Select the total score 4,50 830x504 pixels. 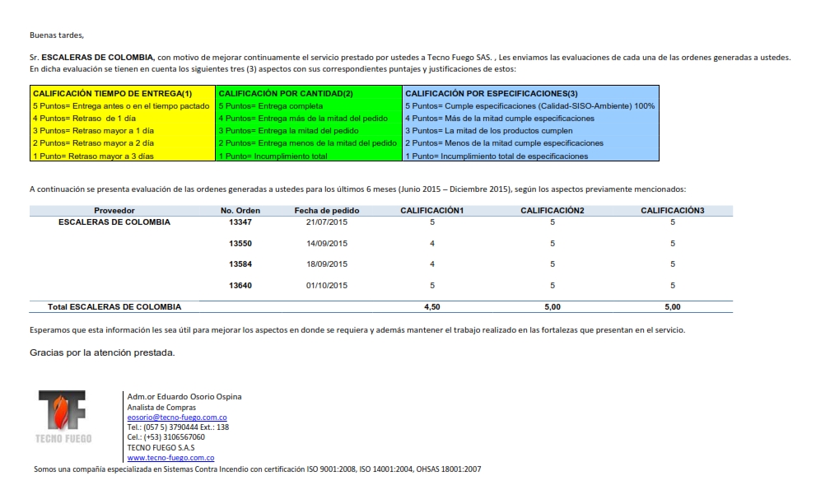pyautogui.click(x=432, y=307)
